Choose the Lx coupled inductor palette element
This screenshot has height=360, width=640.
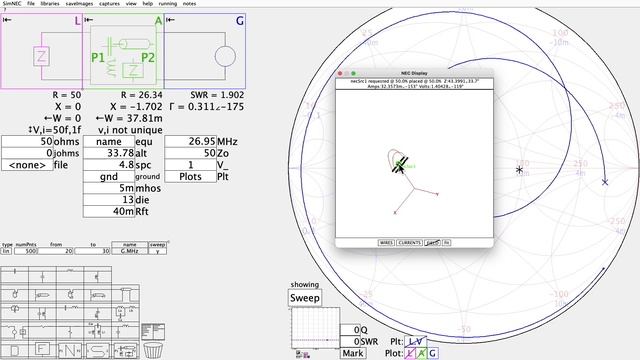coord(125,312)
